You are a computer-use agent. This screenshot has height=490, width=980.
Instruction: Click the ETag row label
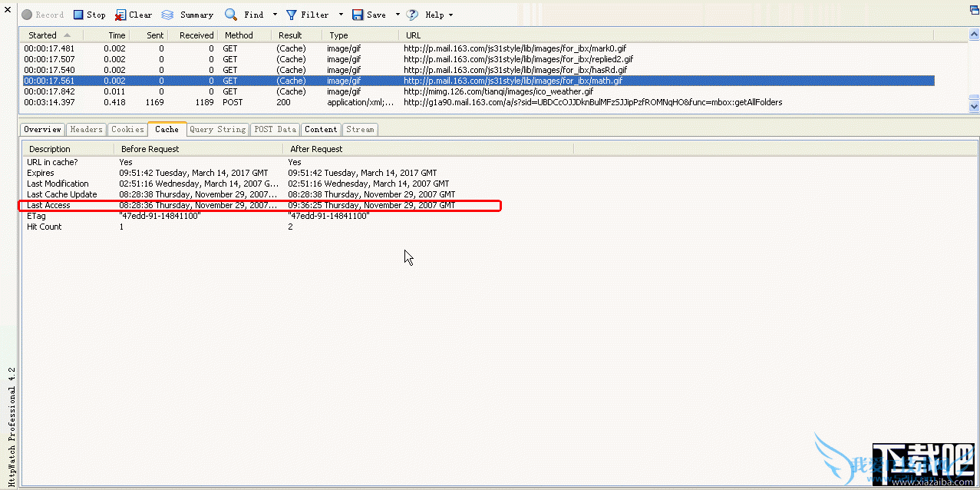pyautogui.click(x=36, y=216)
